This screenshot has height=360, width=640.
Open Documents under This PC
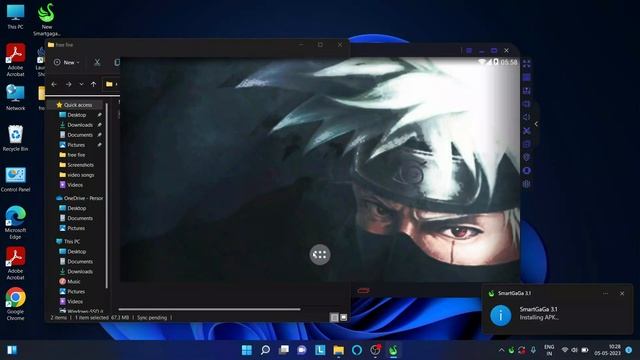click(76, 262)
